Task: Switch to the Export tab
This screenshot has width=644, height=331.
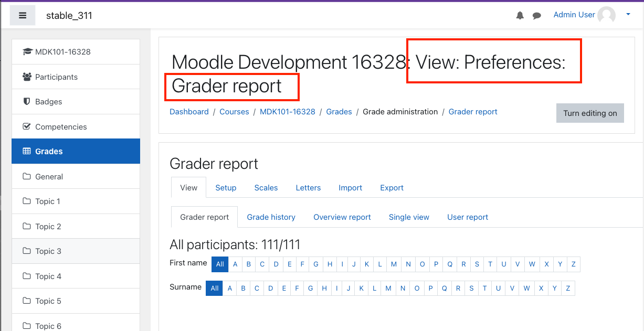Action: click(x=392, y=188)
